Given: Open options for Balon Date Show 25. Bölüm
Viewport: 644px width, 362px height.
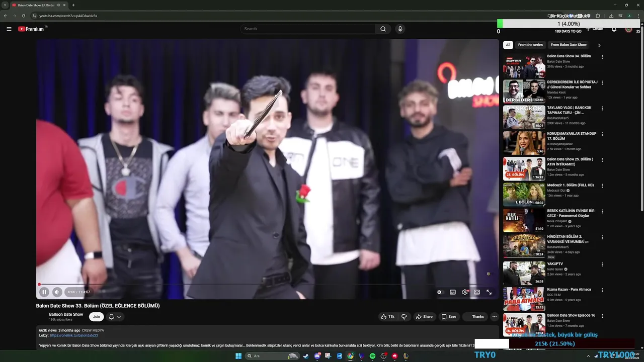Looking at the screenshot, I should [x=602, y=160].
